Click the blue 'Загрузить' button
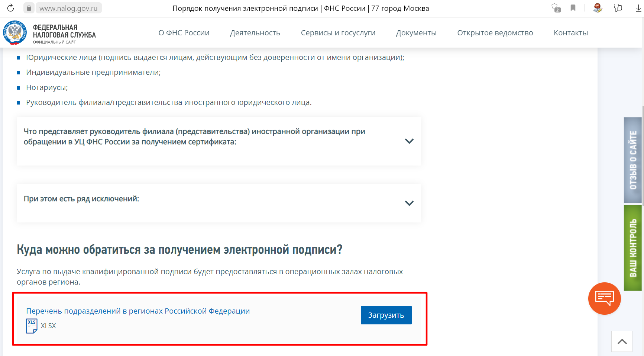Screen dimensions: 644x356 point(386,315)
